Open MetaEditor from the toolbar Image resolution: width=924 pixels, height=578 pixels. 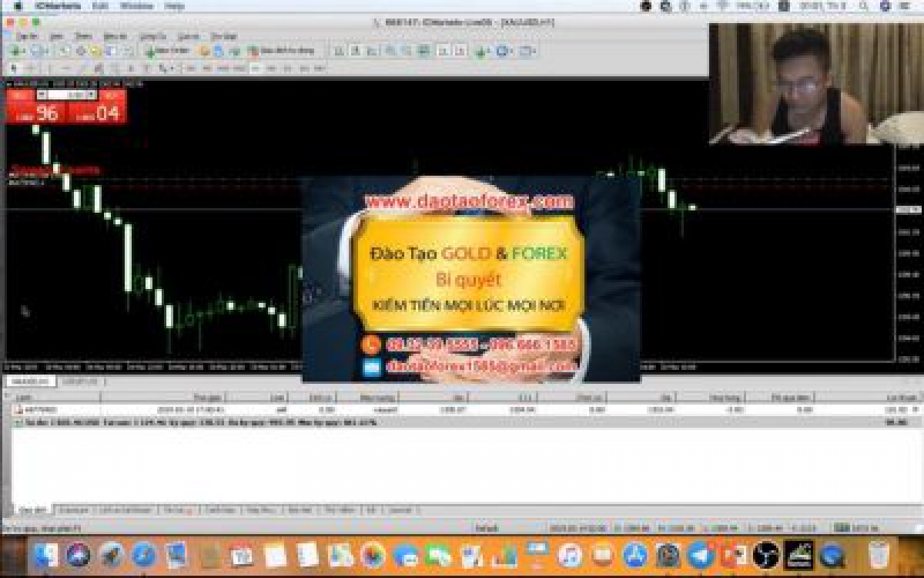click(x=203, y=52)
